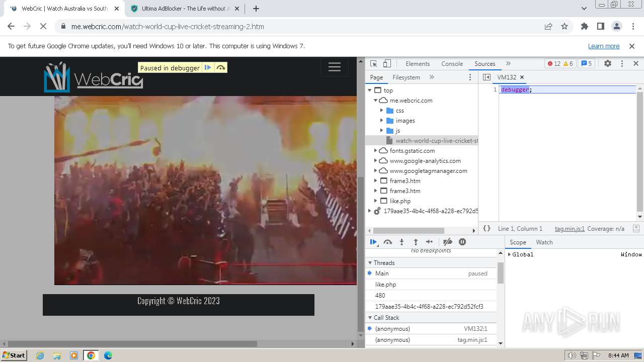Expand the www.google-analytics.com node
Viewport: 644px width, 362px height.
point(375,161)
